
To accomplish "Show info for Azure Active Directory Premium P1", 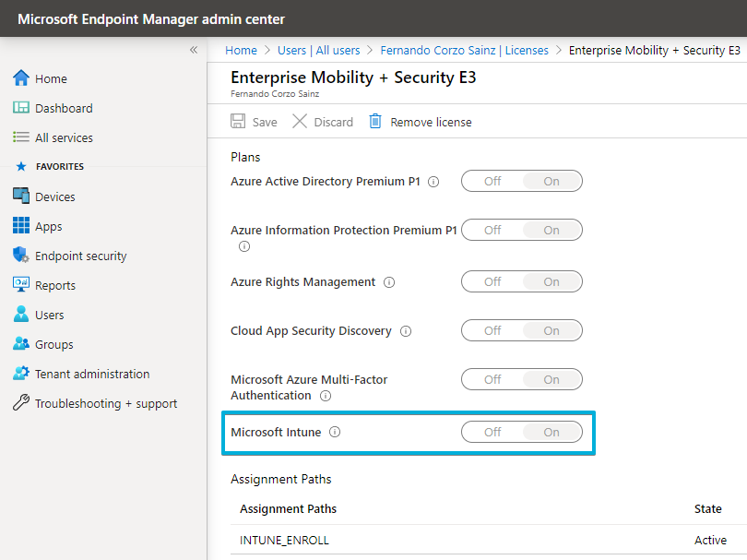I will coord(433,182).
